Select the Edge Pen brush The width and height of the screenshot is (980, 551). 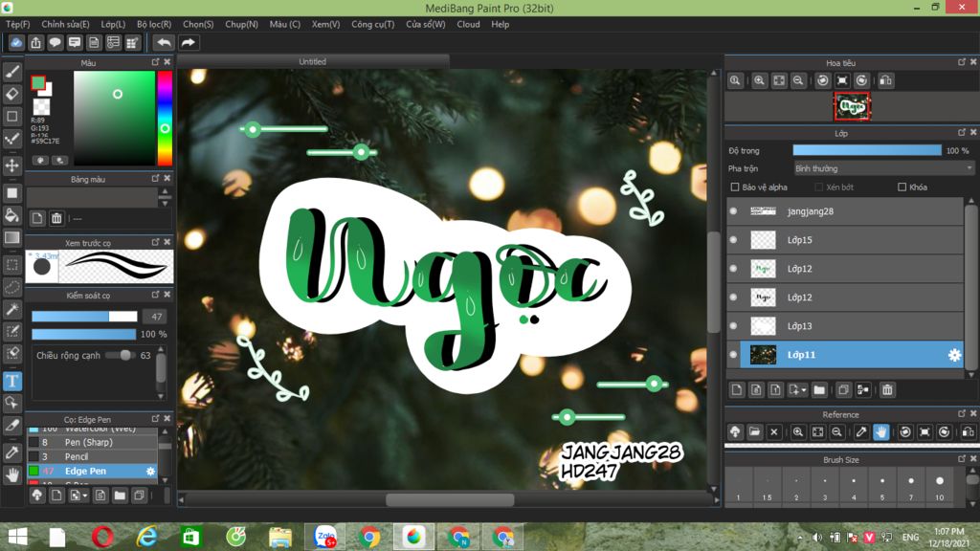92,471
